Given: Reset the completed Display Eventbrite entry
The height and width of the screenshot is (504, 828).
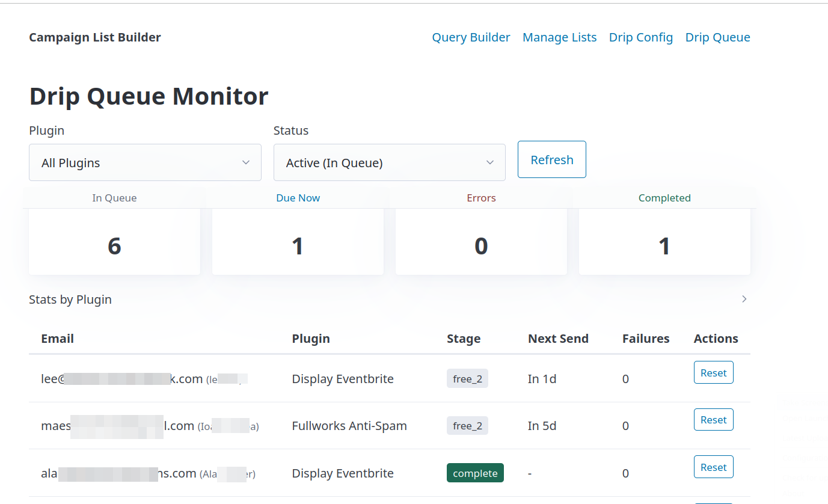Looking at the screenshot, I should click(x=713, y=467).
